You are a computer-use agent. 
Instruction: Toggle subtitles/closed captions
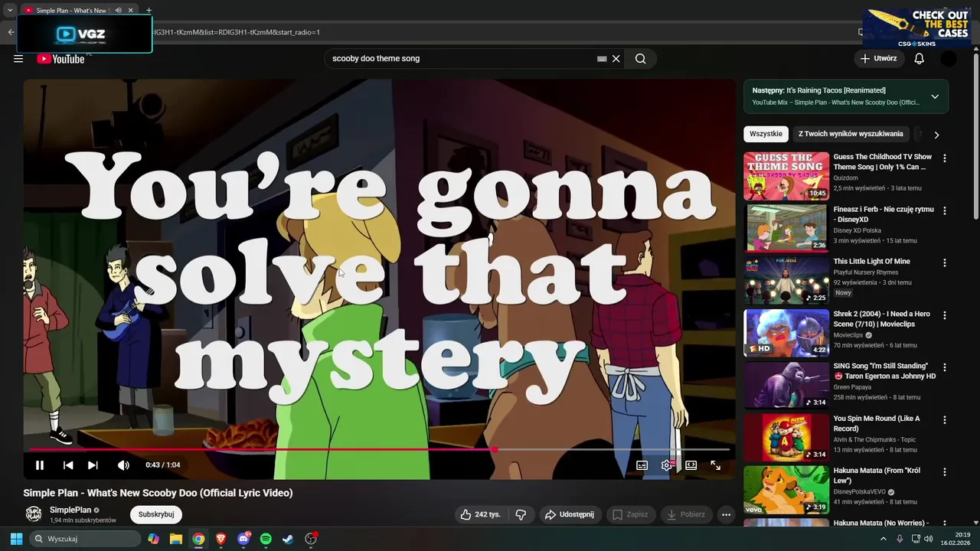tap(642, 465)
